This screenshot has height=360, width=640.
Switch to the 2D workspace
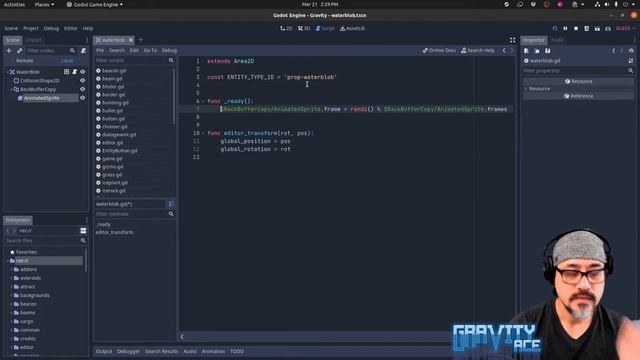pos(286,29)
